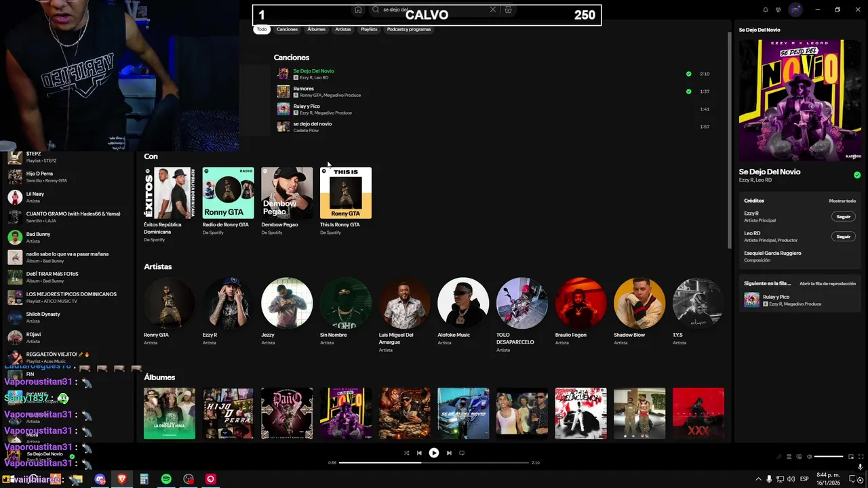868x488 pixels.
Task: Skip to the previous track
Action: tap(419, 453)
